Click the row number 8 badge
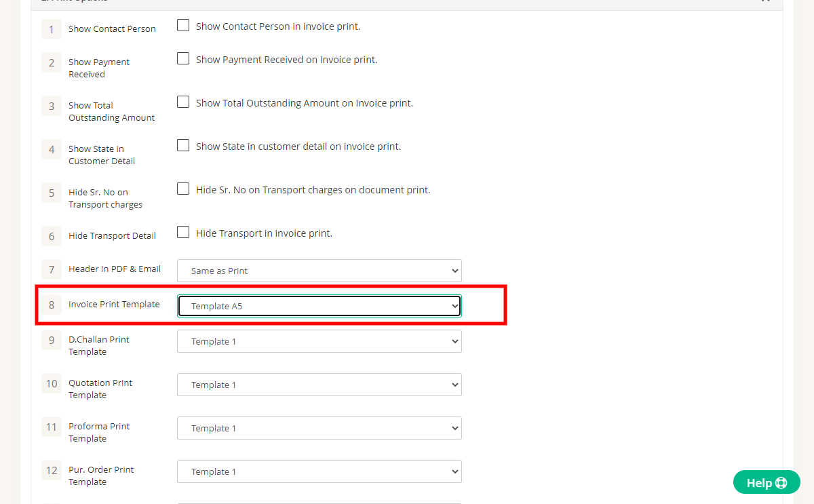The height and width of the screenshot is (504, 814). 52,305
